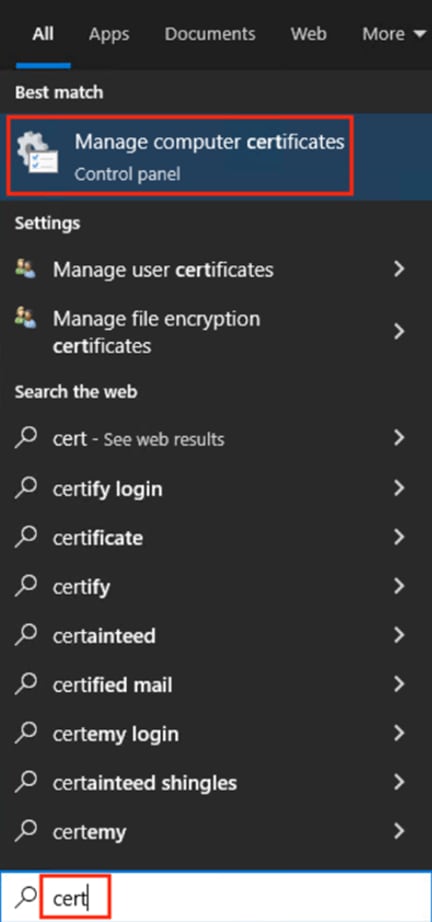Screen dimensions: 432x922
Task: Open Manage computer certificates control panel icon
Action: 38,153
